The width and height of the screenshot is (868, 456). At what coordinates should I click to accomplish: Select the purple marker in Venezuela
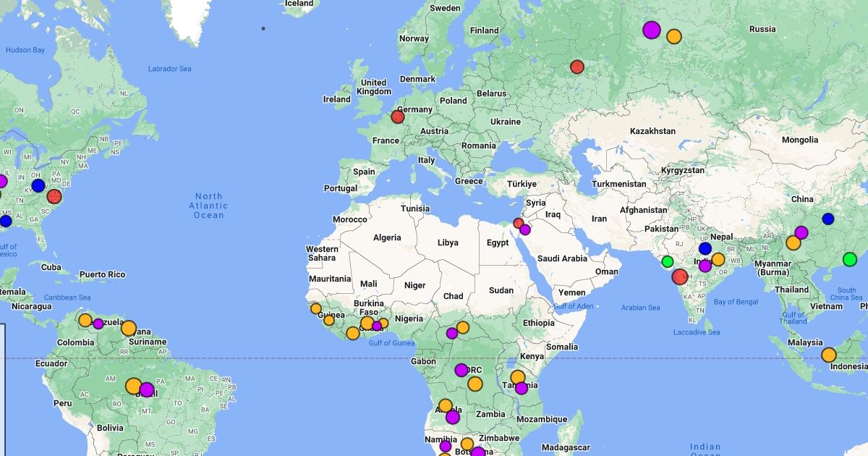[x=98, y=324]
